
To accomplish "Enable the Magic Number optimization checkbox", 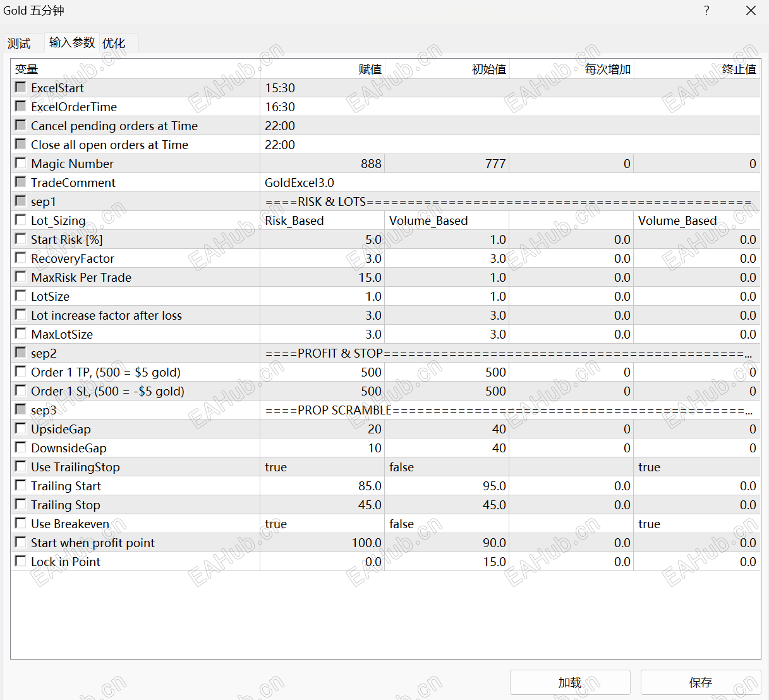I will point(21,163).
